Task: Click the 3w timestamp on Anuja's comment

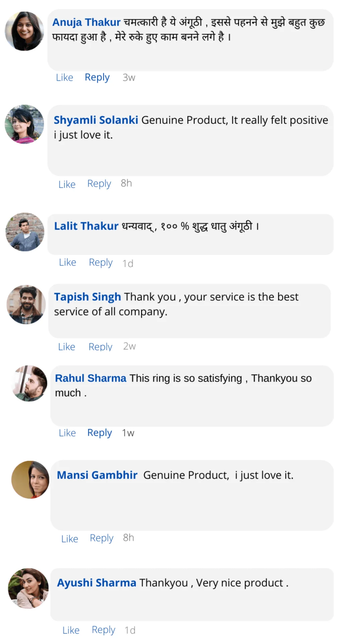Action: tap(129, 78)
